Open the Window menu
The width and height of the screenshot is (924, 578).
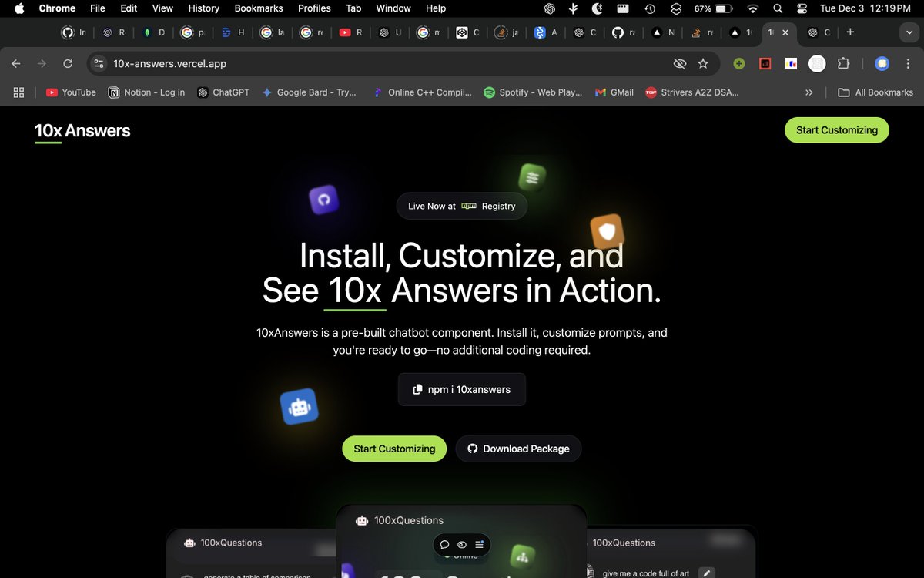coord(393,8)
